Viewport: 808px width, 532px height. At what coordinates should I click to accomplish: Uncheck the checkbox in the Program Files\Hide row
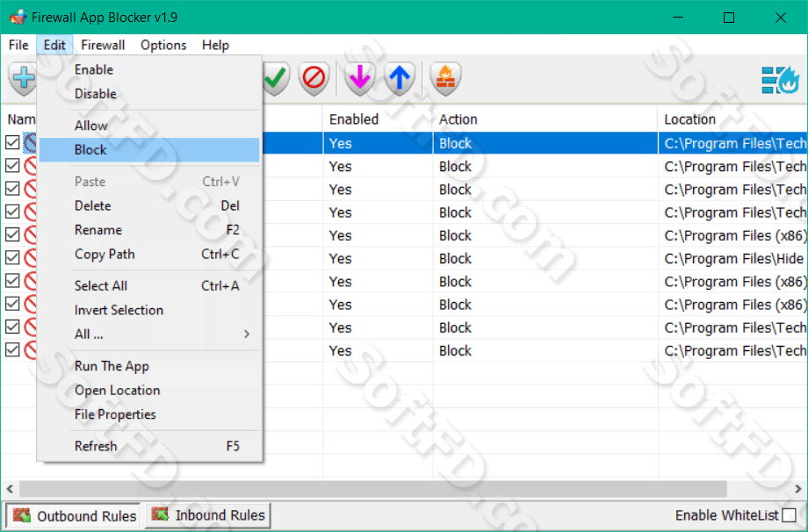coord(12,257)
